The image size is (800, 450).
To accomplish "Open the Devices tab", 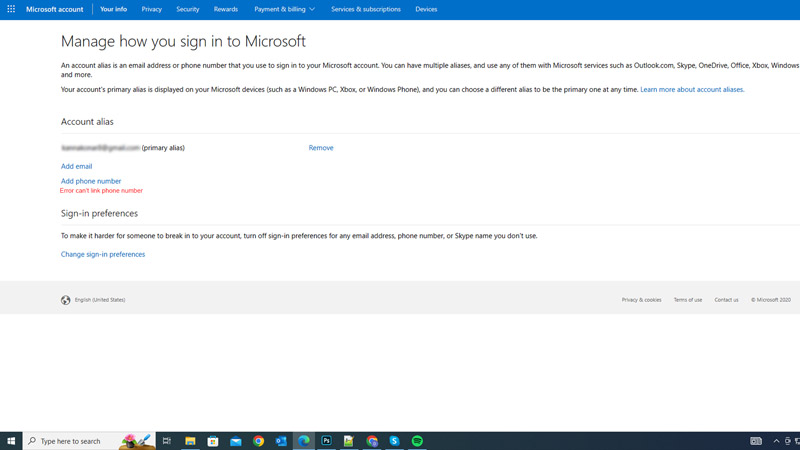I will [426, 9].
